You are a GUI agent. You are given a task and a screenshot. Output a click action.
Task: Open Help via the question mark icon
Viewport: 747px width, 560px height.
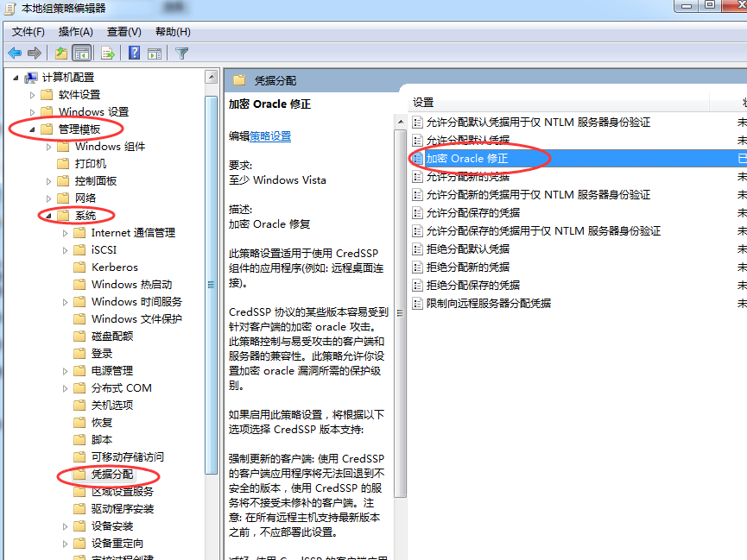135,53
